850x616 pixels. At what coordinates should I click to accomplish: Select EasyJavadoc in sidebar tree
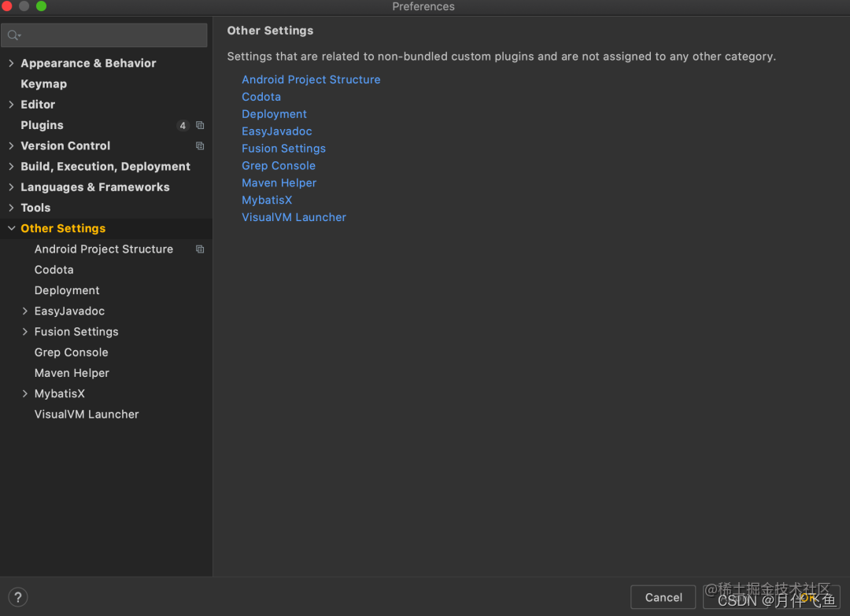pos(70,311)
